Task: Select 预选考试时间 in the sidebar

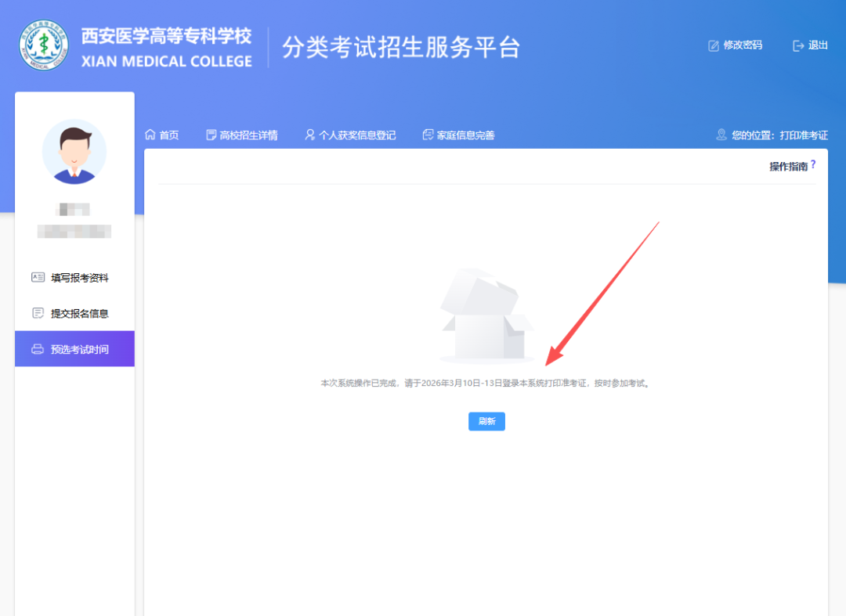Action: coord(79,349)
